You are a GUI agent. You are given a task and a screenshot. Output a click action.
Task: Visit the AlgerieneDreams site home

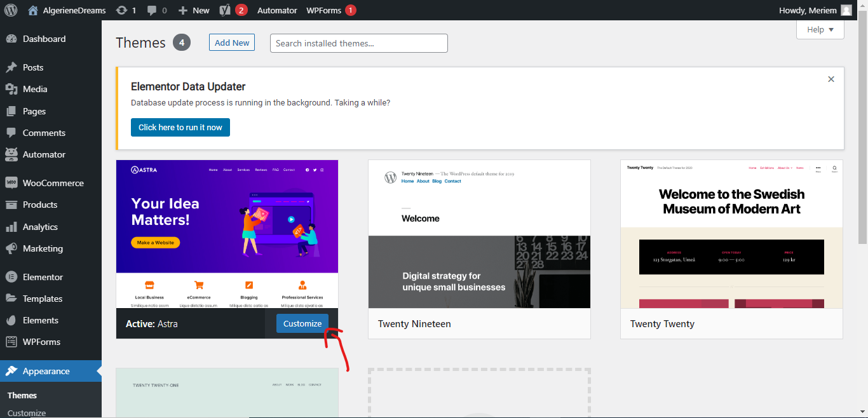67,10
